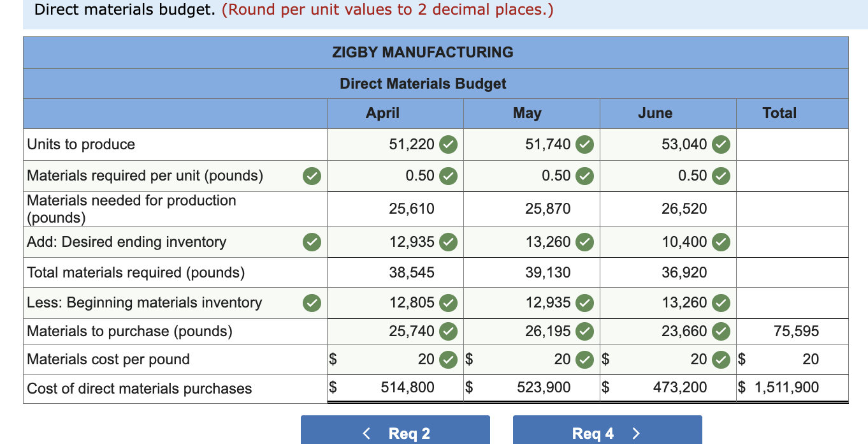
Task: Select May units to produce field 51,740
Action: (532, 144)
